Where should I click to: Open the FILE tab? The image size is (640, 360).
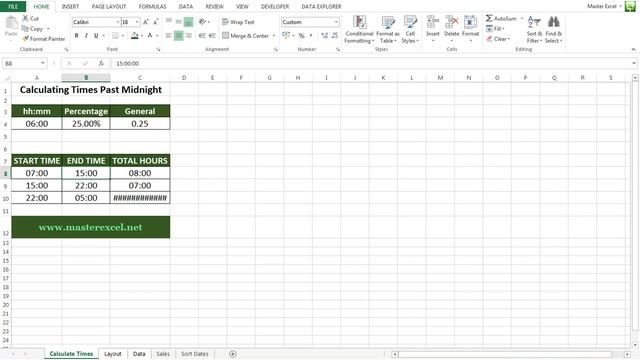click(x=13, y=7)
